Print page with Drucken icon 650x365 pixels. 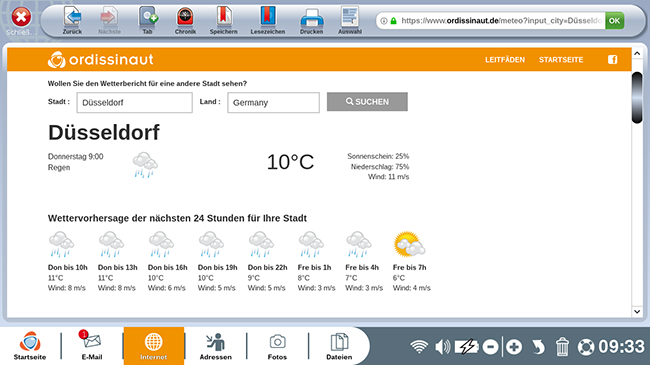(311, 21)
